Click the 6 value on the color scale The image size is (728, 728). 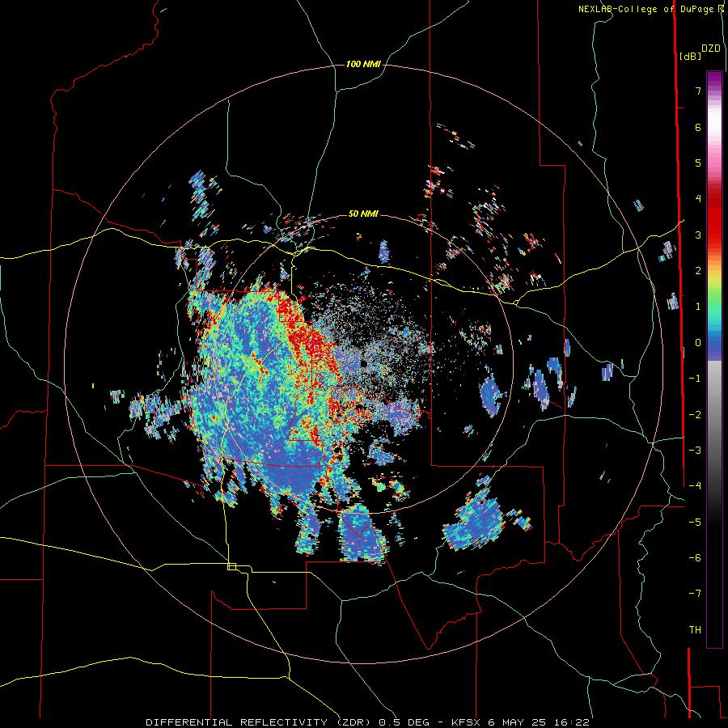[698, 127]
